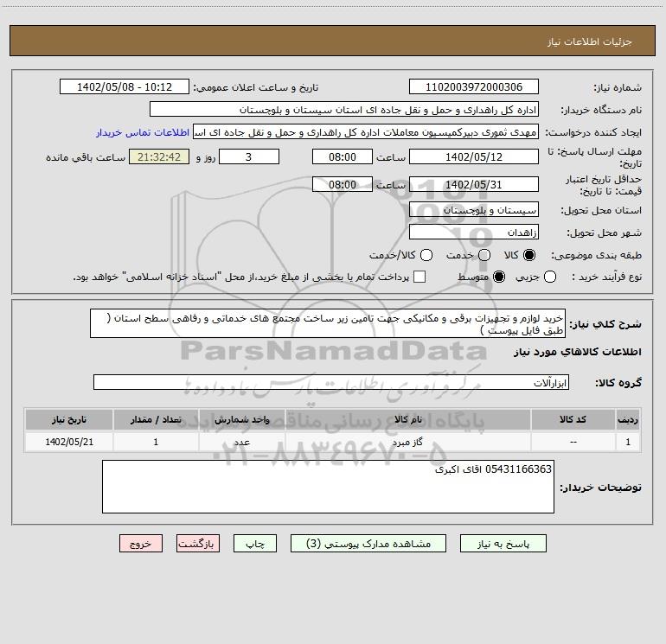The width and height of the screenshot is (666, 644).
Task: Click the گاز مبرد item name cell
Action: (407, 442)
